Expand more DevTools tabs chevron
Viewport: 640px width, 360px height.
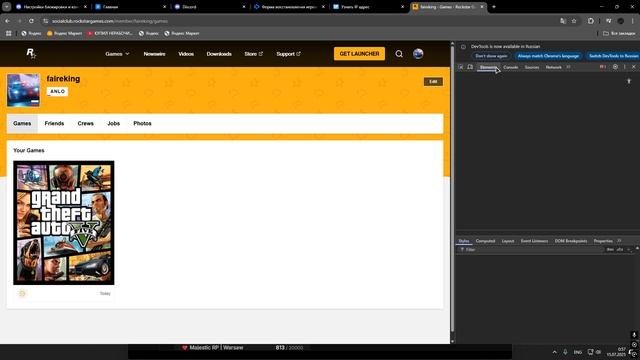pos(568,67)
